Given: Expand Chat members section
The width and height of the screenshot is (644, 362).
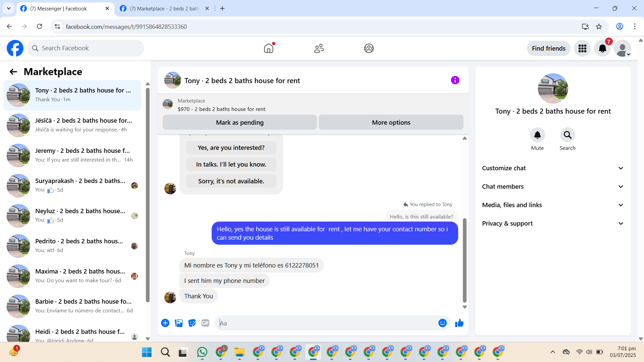Looking at the screenshot, I should click(553, 187).
